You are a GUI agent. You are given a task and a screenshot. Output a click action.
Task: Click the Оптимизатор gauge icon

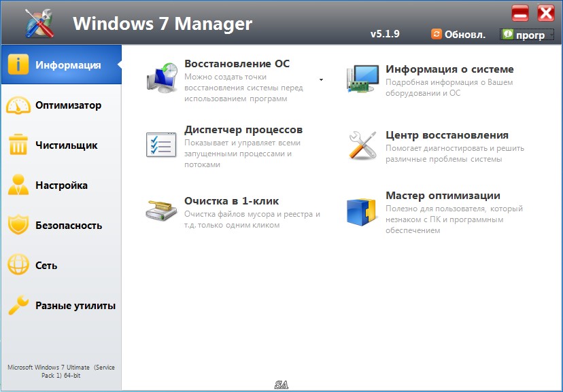pos(18,105)
